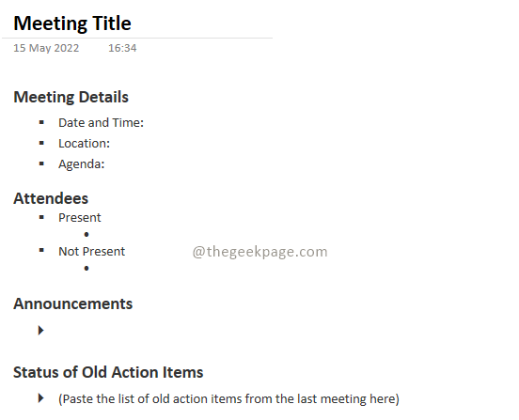Click the Present list item
Image resolution: width=519 pixels, height=420 pixels.
point(79,218)
